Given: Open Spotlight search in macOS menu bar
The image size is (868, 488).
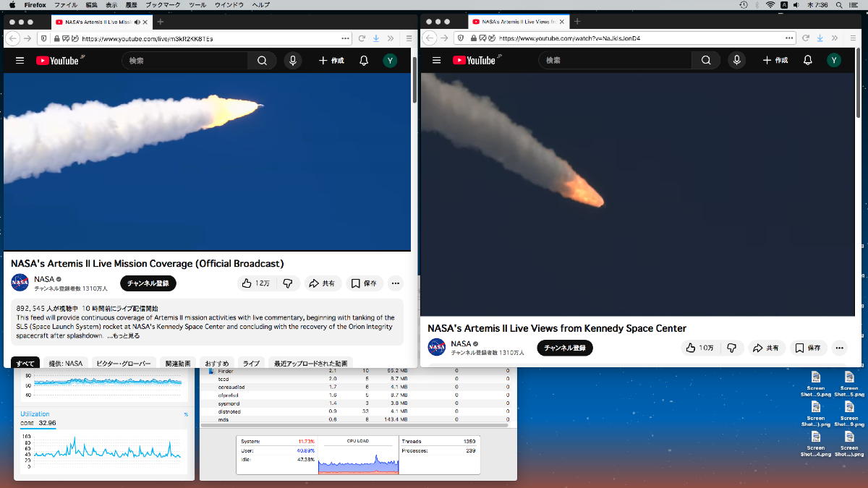Looking at the screenshot, I should (x=840, y=5).
